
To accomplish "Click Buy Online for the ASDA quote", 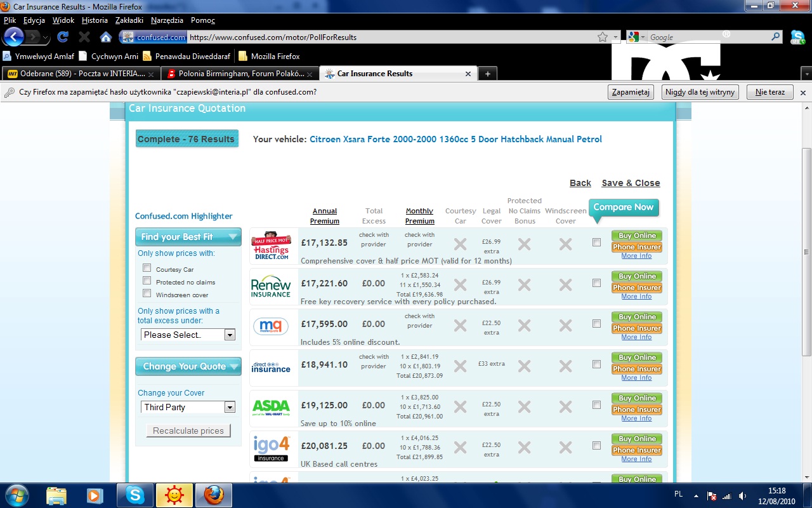I will (637, 398).
